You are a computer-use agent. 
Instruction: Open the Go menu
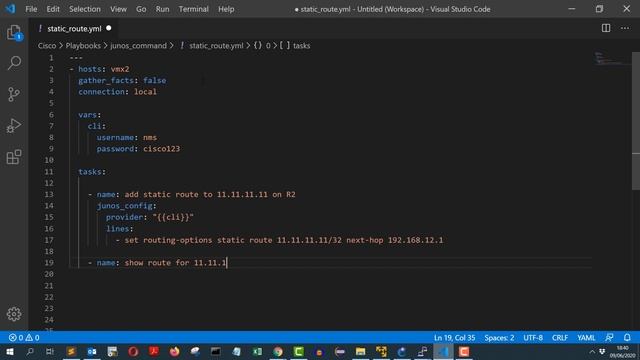141,9
